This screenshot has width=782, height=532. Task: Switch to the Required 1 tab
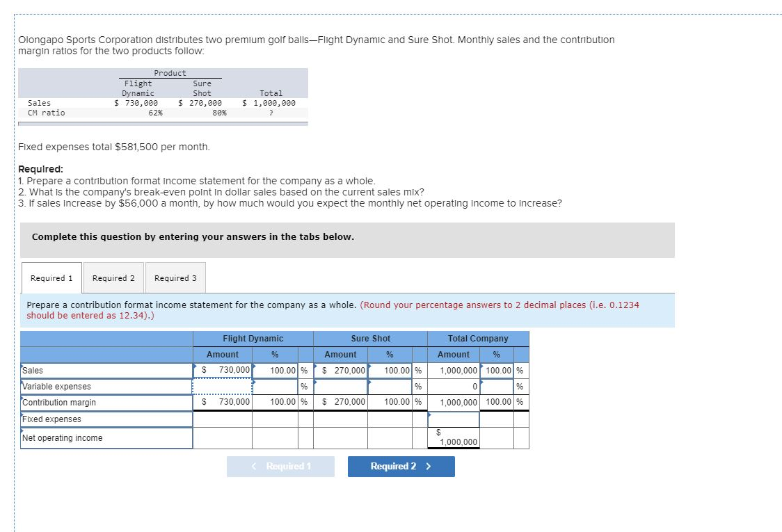pos(51,277)
